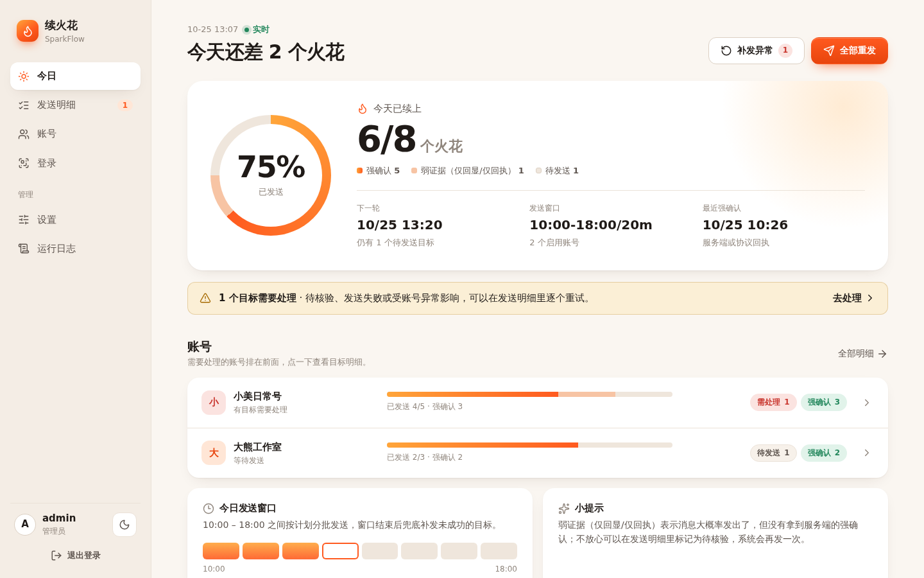Click the 发送明细 badge count 1
924x578 pixels.
tap(125, 105)
